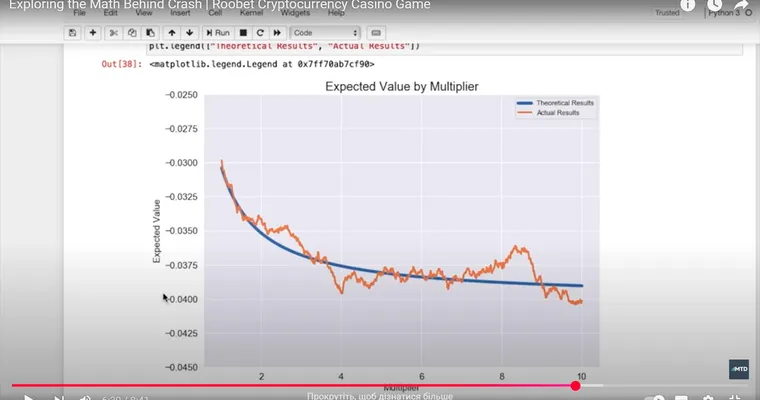Screen dimensions: 760x400
Task: Click the plt.legend code line
Action: pos(285,47)
